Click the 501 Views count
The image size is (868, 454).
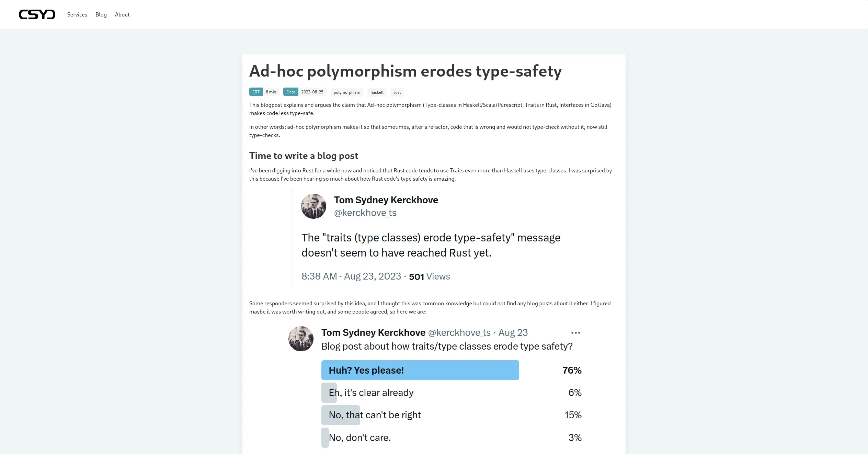click(429, 276)
